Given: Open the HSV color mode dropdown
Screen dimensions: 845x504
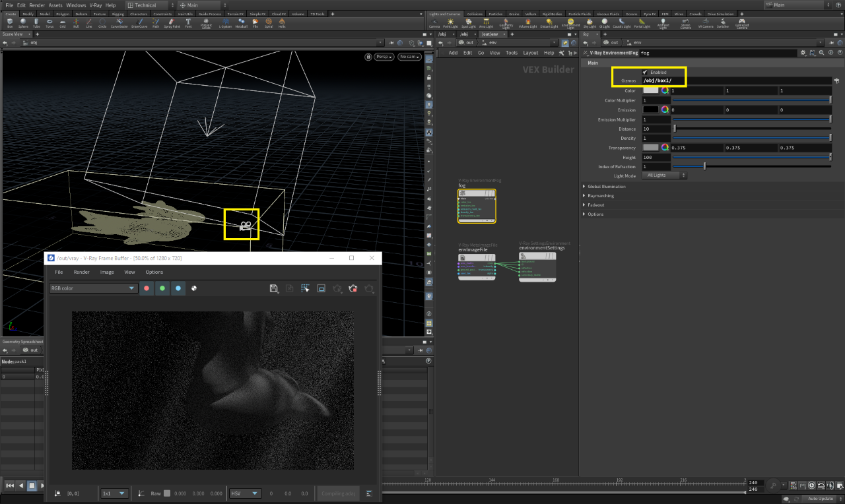Looking at the screenshot, I should point(245,493).
